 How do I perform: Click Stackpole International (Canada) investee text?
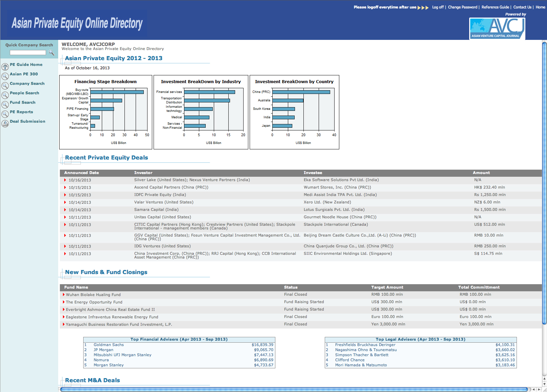336,225
